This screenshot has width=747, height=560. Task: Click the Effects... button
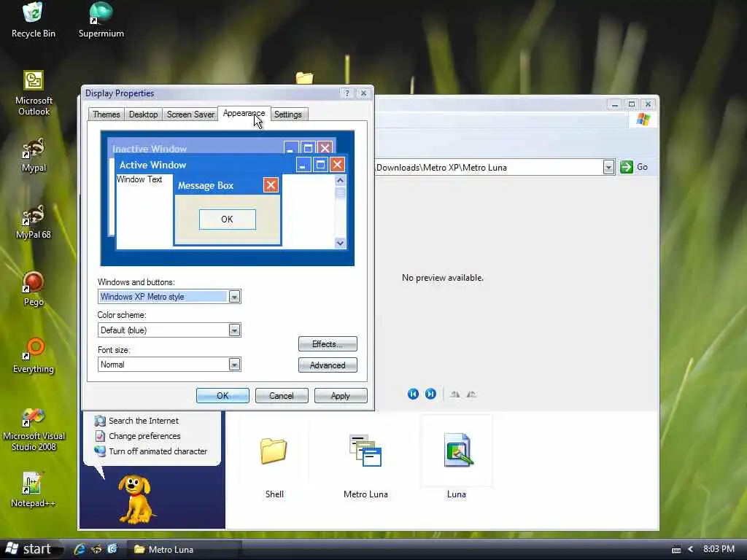click(x=328, y=344)
